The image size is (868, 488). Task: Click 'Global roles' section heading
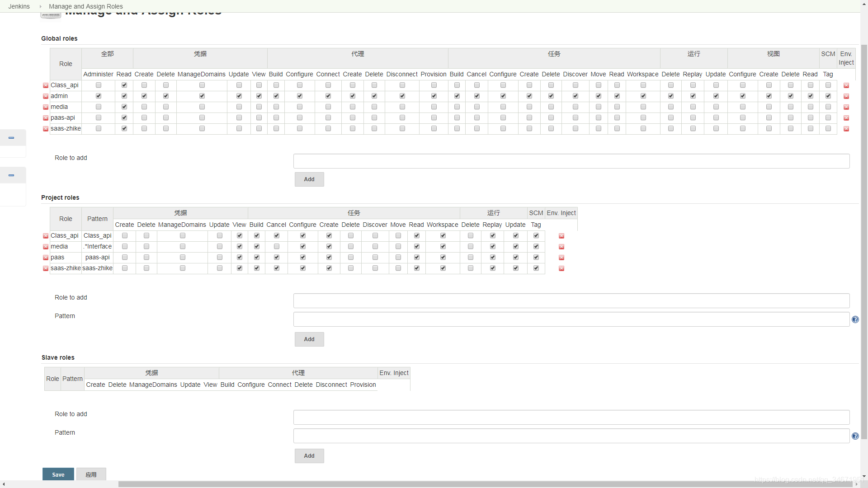point(59,38)
